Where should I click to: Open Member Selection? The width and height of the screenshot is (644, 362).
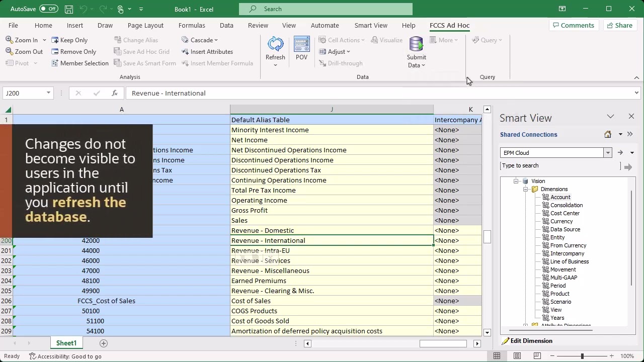click(80, 63)
